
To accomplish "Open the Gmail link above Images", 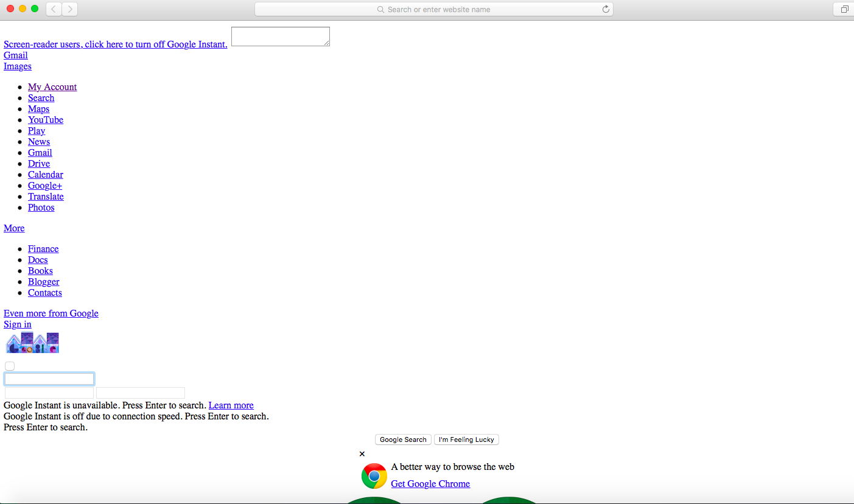I will tap(16, 55).
